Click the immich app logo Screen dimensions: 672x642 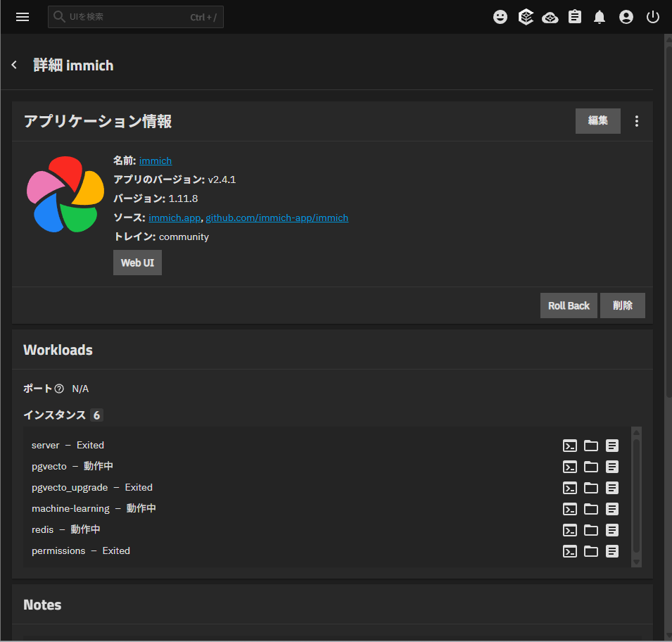tap(65, 194)
